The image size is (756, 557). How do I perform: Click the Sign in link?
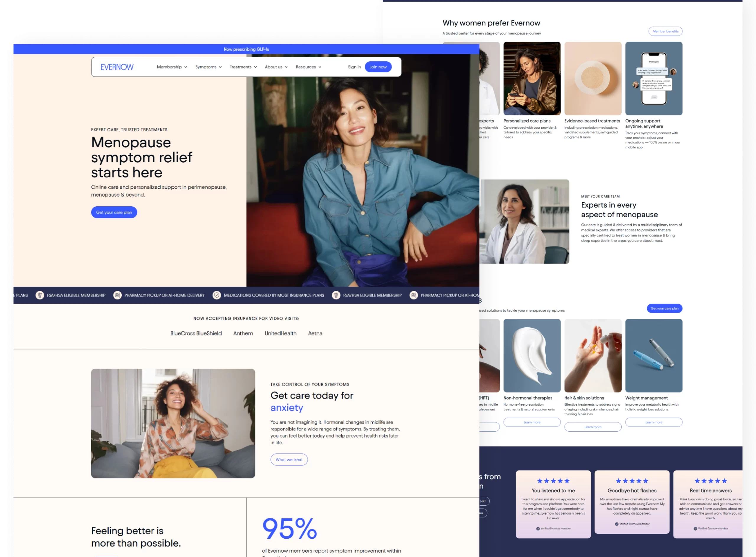click(354, 67)
